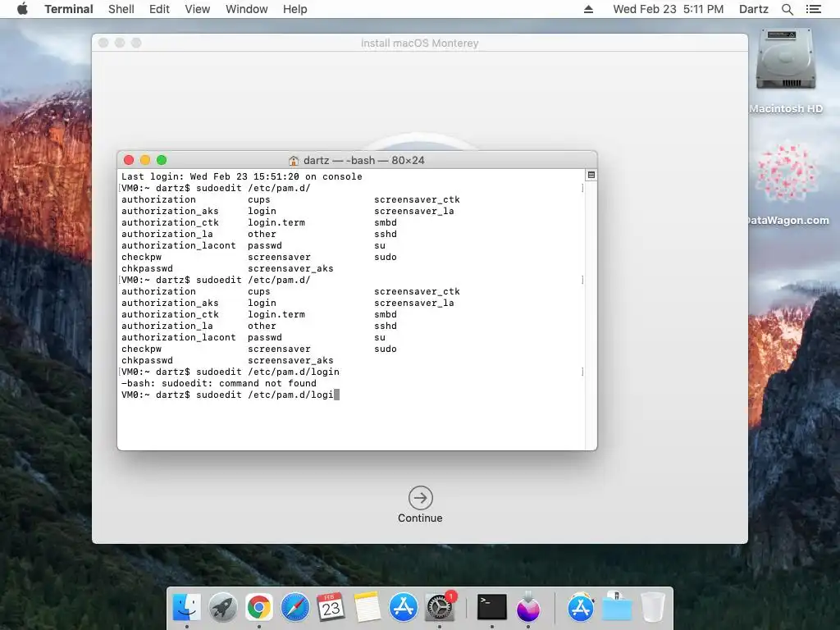The image size is (840, 630).
Task: Open the Trash in the Dock
Action: point(652,608)
